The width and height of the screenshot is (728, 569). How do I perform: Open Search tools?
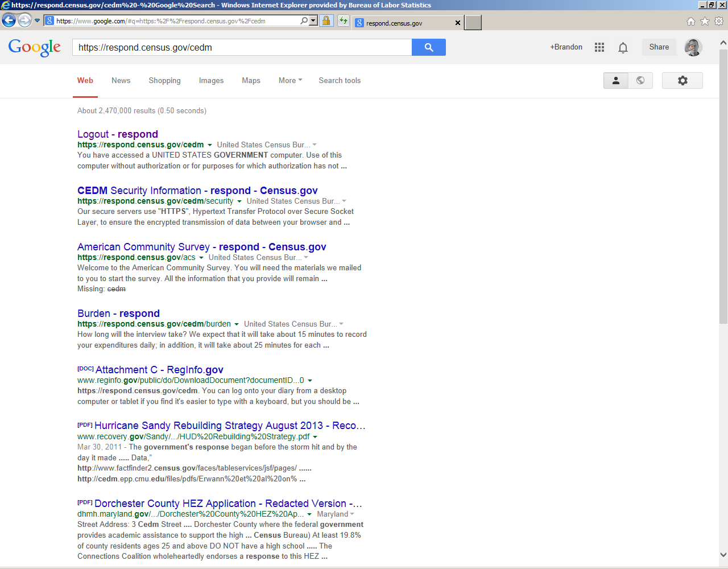(x=340, y=81)
